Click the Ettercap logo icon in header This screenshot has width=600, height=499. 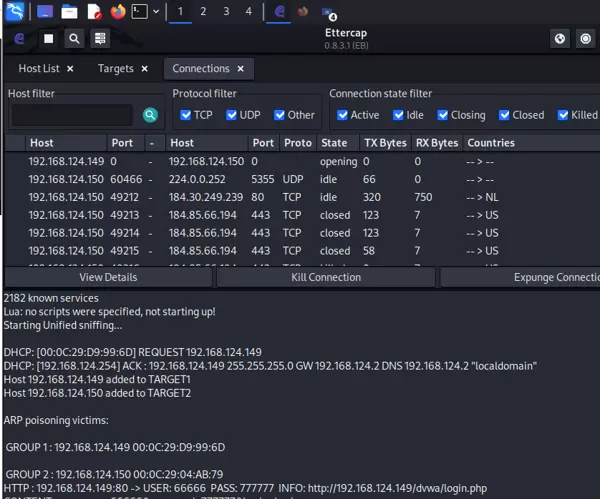point(20,39)
